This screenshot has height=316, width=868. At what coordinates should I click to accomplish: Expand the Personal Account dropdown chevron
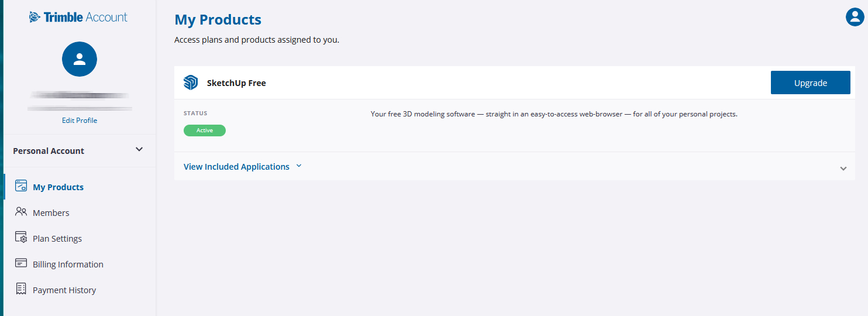(x=139, y=150)
